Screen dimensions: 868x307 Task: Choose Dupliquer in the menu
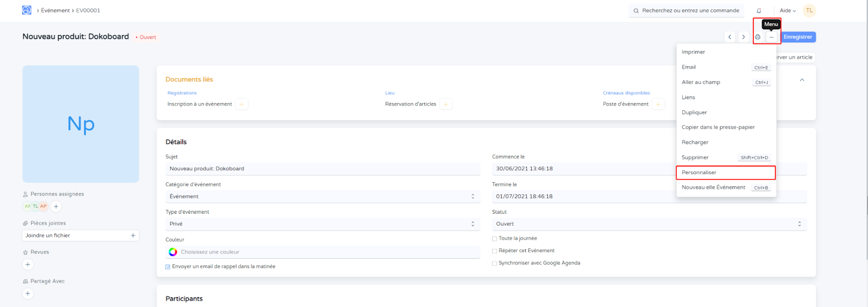pyautogui.click(x=694, y=112)
